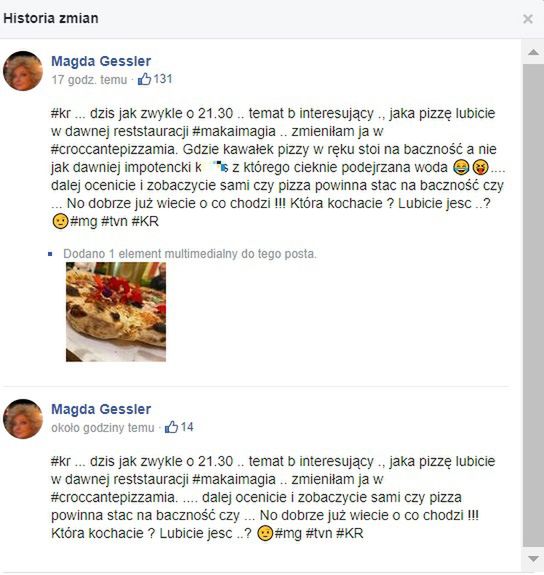Image resolution: width=544 pixels, height=575 pixels.
Task: Open the pizza photo thumbnail
Action: point(116,312)
